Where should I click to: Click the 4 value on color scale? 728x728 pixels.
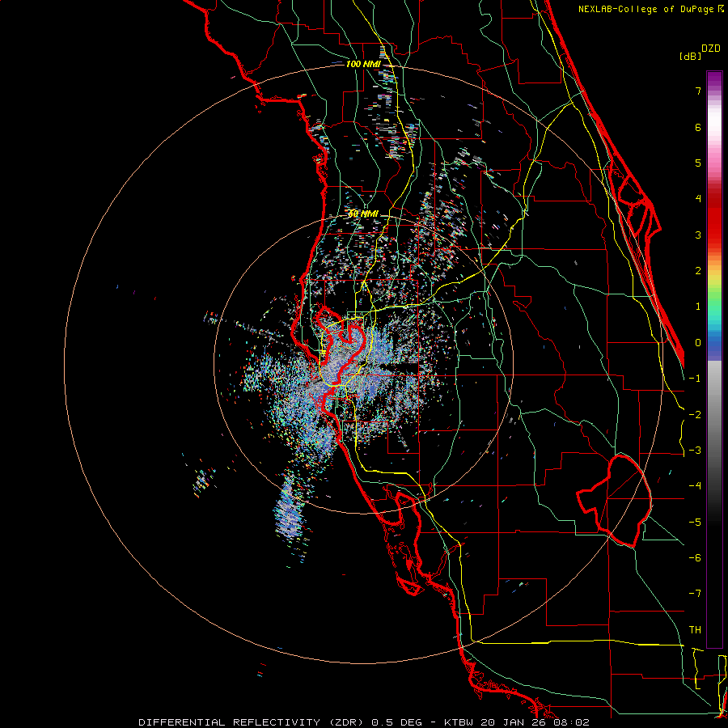(698, 199)
